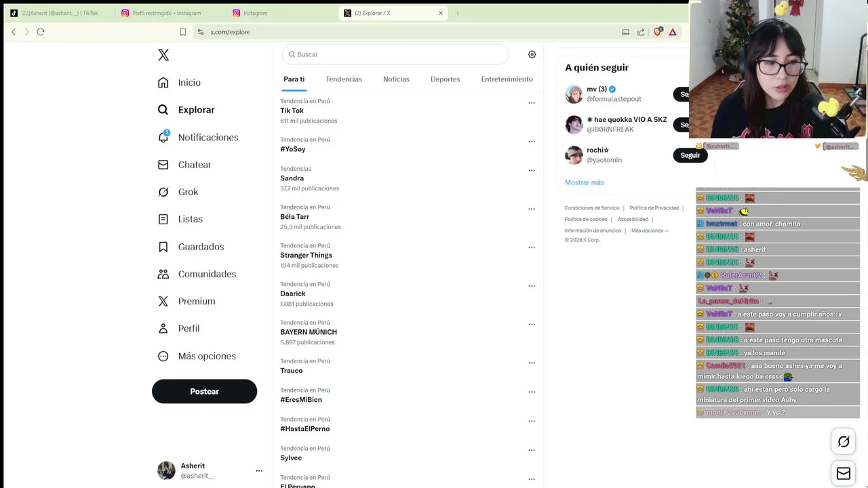
Task: Switch to the Para ti tab
Action: pyautogui.click(x=294, y=79)
